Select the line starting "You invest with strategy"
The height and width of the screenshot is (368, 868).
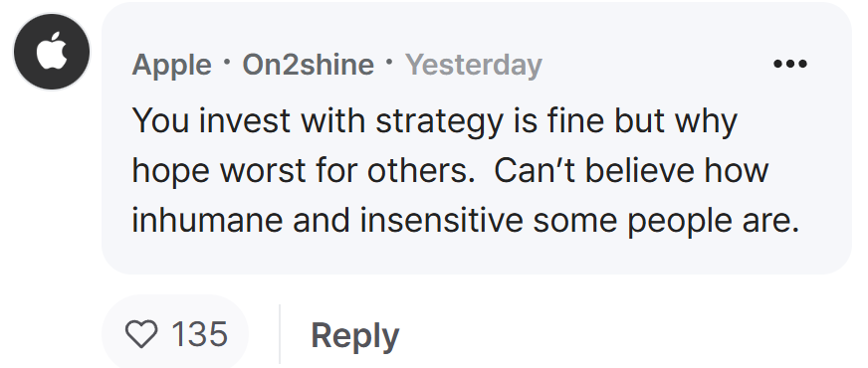[435, 120]
